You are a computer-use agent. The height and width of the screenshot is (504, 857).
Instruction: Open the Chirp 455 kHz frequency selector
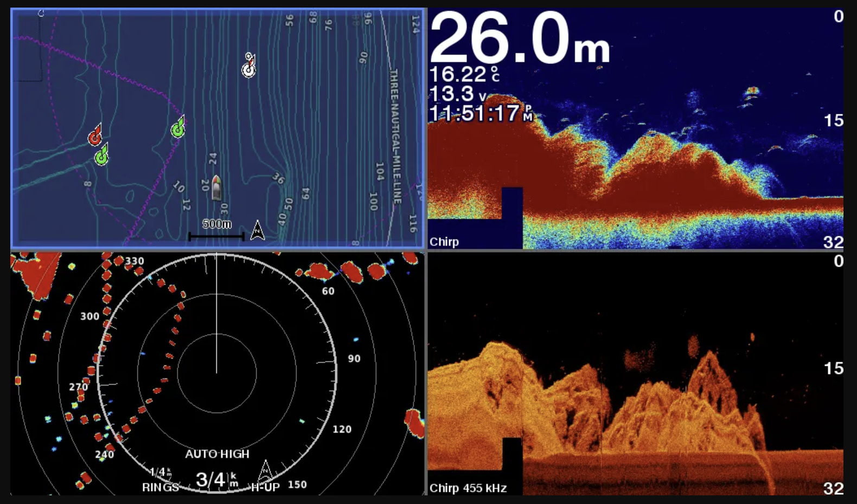click(x=468, y=488)
